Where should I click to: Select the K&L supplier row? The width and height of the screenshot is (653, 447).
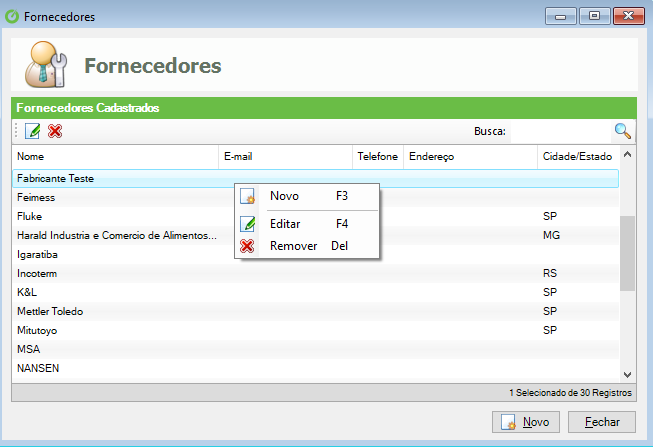pos(316,292)
